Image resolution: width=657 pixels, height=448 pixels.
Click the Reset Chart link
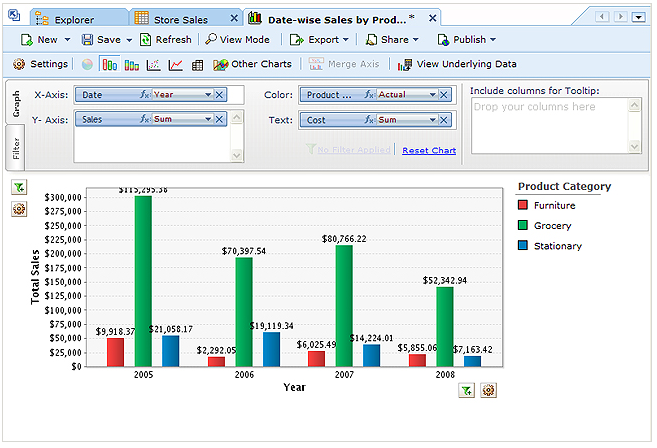point(429,150)
